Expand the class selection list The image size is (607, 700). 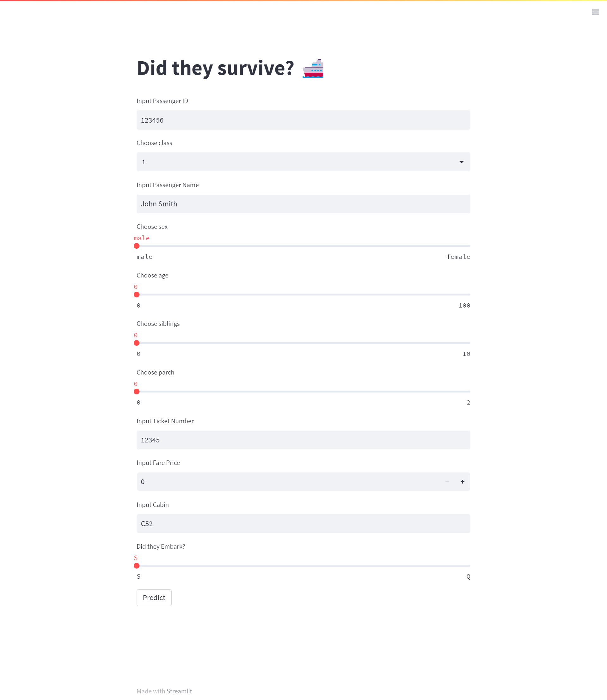[x=303, y=162]
